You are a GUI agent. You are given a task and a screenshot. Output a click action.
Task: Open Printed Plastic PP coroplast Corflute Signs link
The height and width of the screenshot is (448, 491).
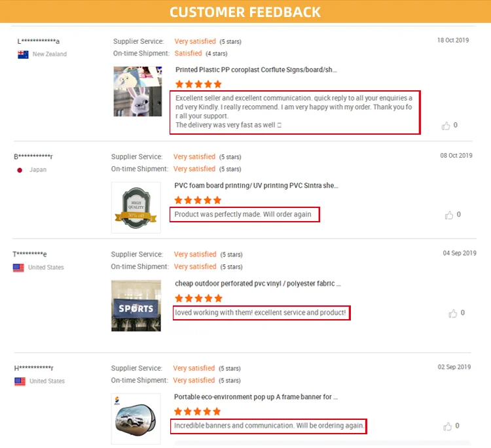point(256,70)
